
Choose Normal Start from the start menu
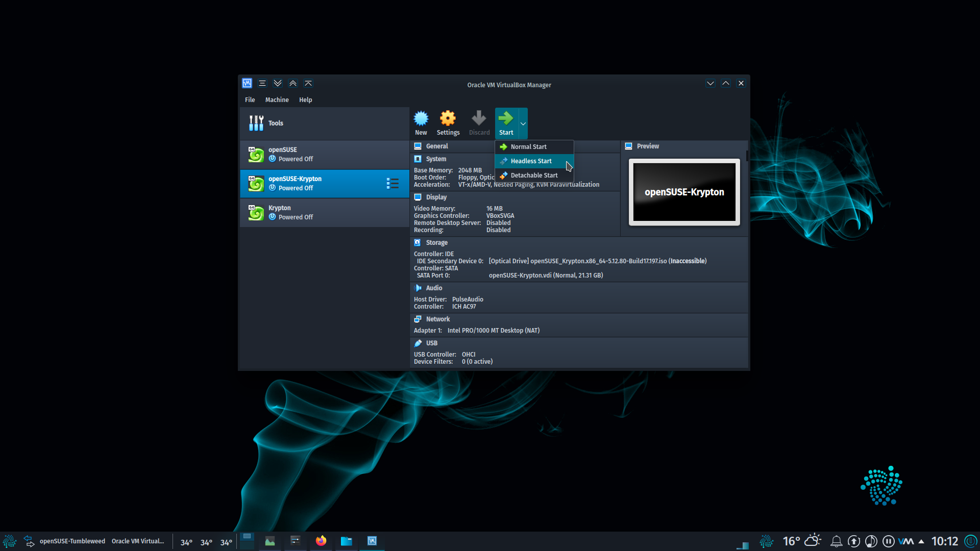point(534,147)
